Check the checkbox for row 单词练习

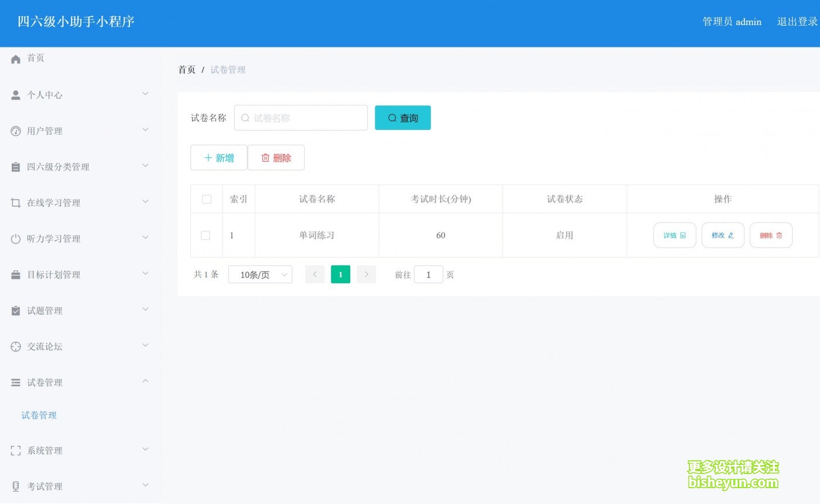coord(206,235)
